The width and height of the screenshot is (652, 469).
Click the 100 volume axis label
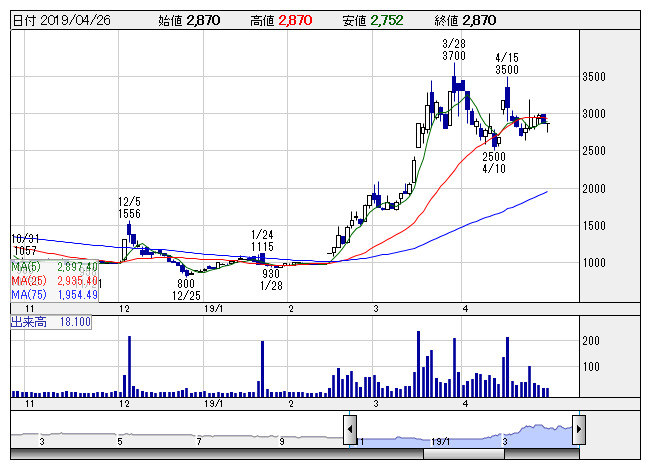[591, 367]
